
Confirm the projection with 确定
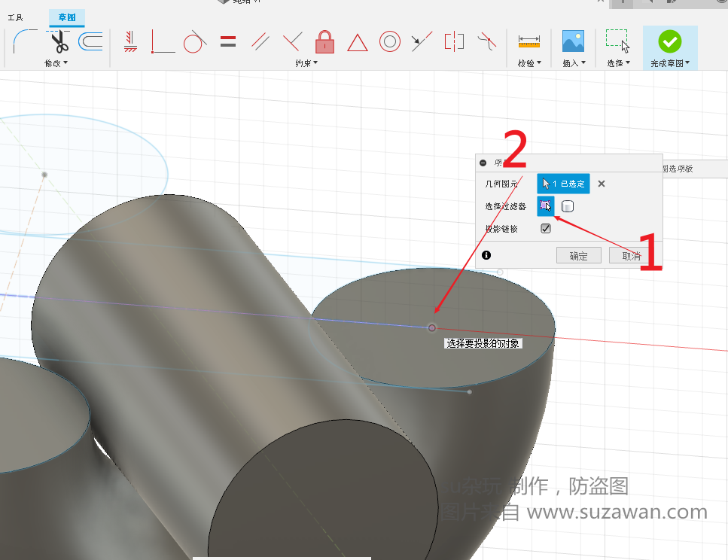tap(578, 255)
